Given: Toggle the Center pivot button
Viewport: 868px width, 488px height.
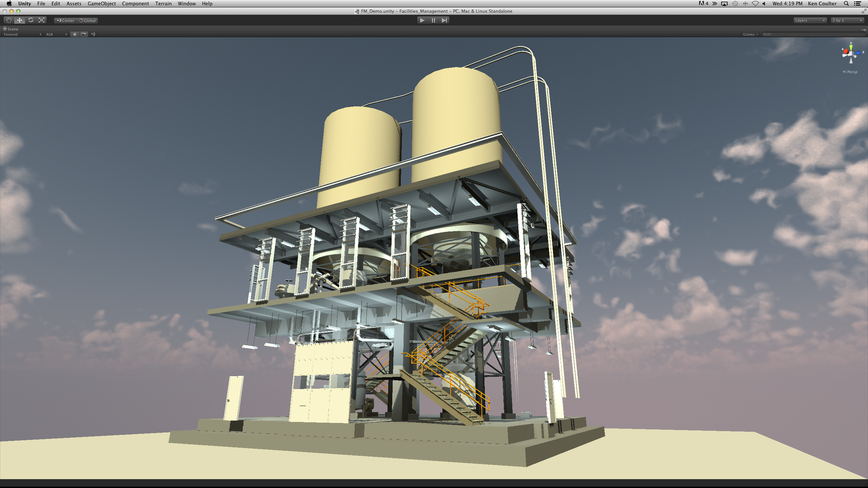Looking at the screenshot, I should 66,20.
